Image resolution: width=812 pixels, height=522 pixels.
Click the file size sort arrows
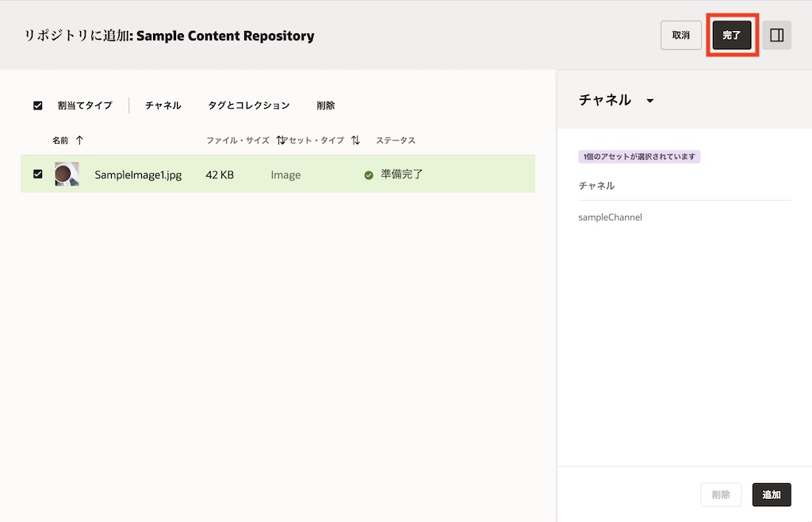tap(281, 140)
